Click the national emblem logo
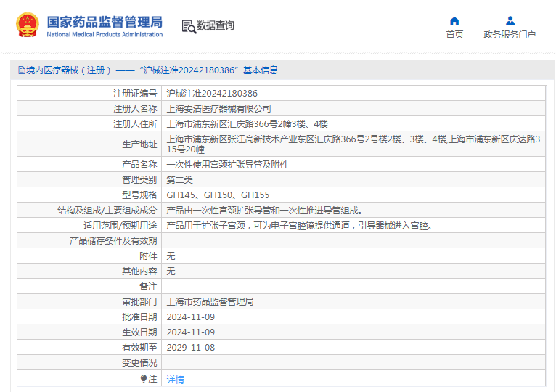Screen dimensions: 556x392 tap(28, 25)
